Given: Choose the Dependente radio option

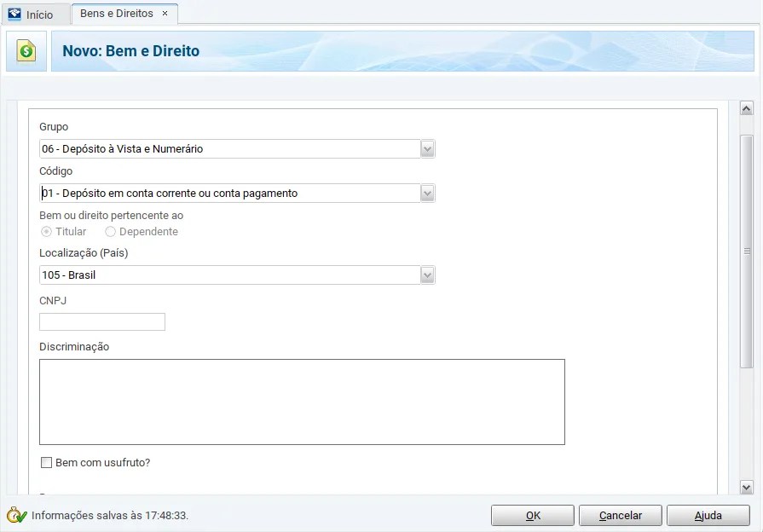Looking at the screenshot, I should (x=111, y=232).
